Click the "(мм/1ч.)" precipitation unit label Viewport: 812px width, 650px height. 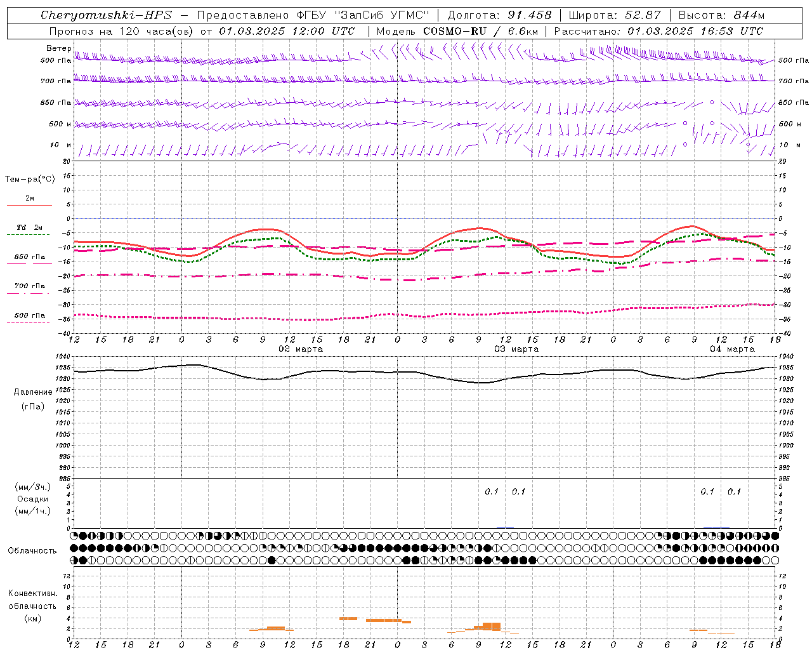click(33, 511)
